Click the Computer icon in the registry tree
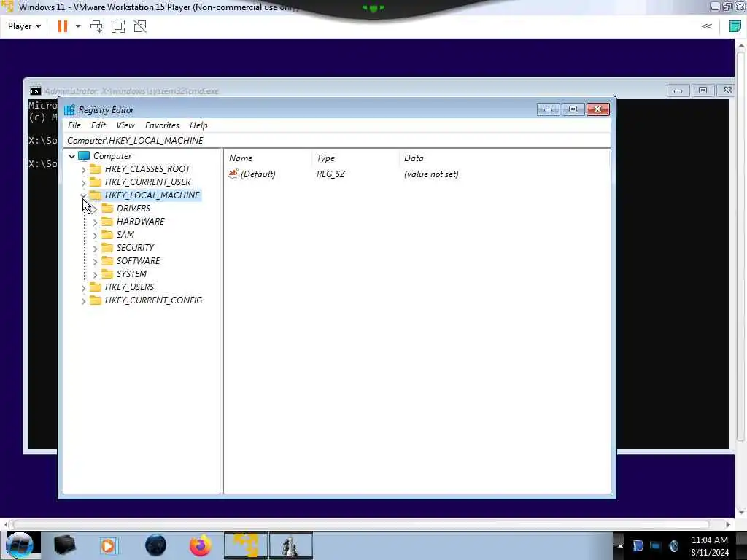Viewport: 747px width, 560px height. (x=84, y=156)
